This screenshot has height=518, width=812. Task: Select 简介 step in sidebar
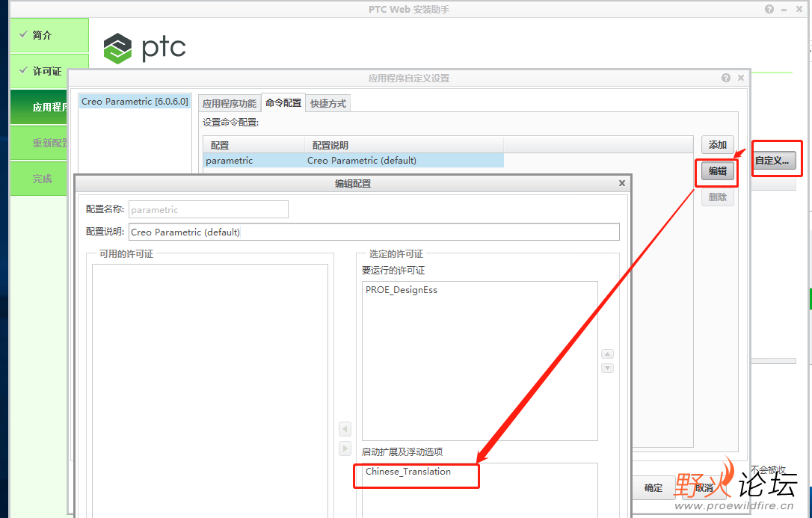49,35
